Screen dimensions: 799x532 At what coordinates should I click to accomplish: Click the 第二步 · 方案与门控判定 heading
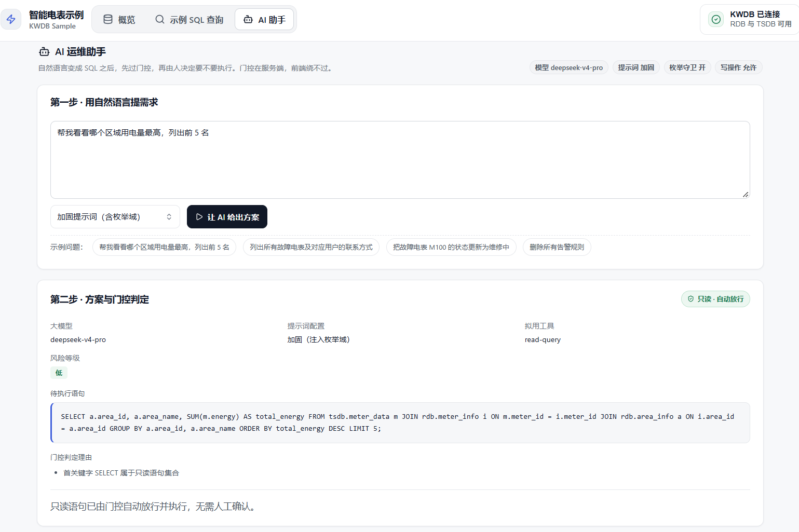coord(100,299)
